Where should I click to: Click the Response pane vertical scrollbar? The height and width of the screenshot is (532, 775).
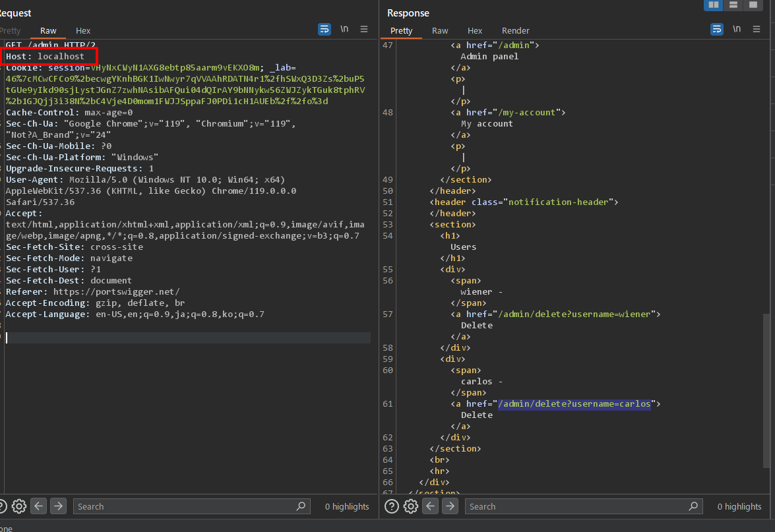[x=766, y=390]
